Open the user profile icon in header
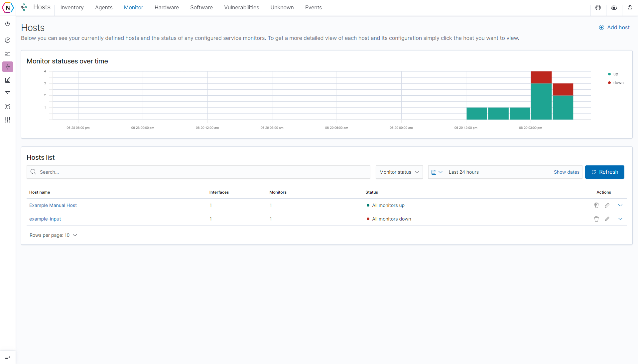 630,8
